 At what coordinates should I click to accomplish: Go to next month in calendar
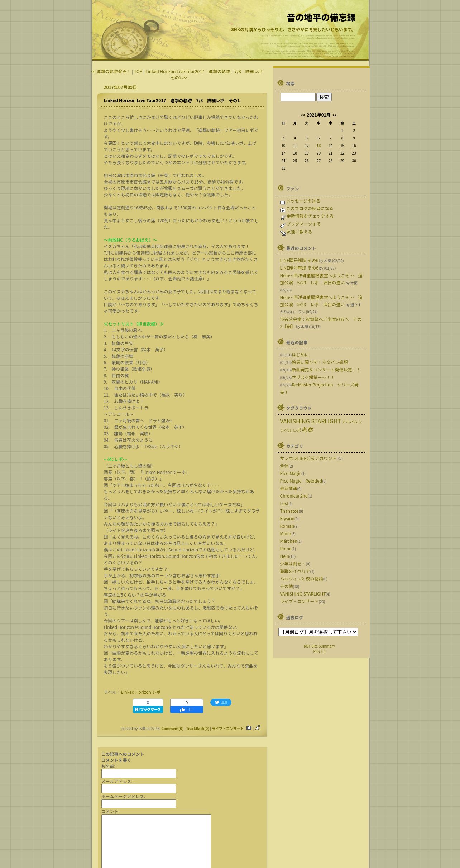point(335,115)
